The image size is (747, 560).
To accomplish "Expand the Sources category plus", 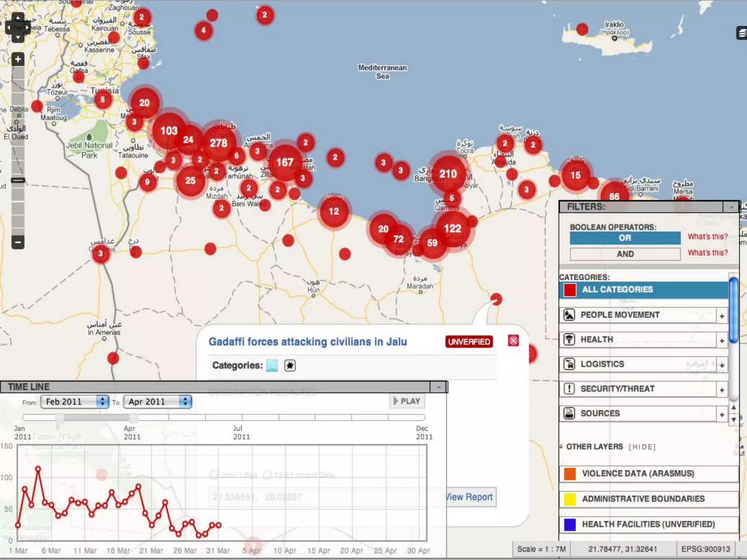I will [x=722, y=415].
